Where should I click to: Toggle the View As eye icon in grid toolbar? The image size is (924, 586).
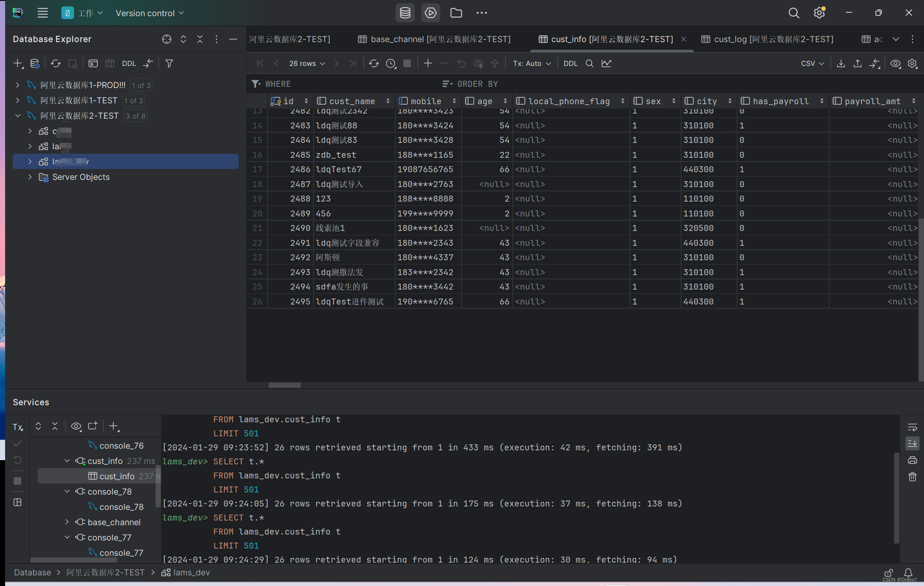tap(895, 63)
